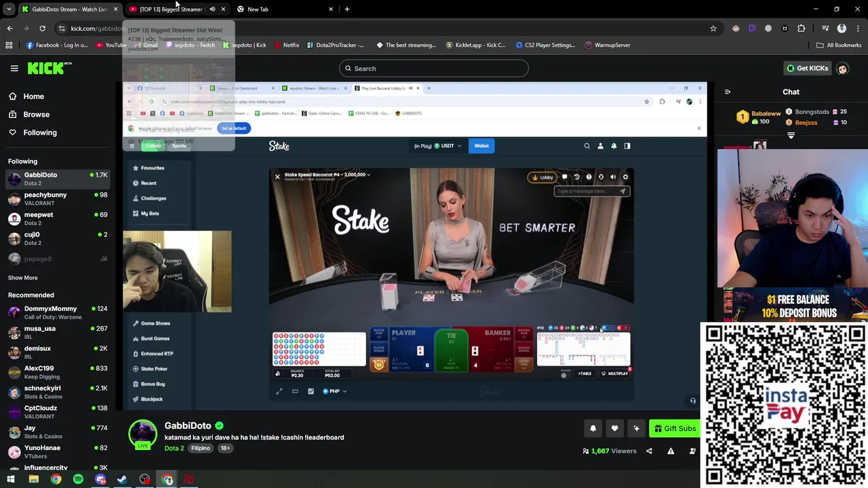Image resolution: width=868 pixels, height=488 pixels.
Task: Open the Netflix bookmark
Action: click(286, 45)
